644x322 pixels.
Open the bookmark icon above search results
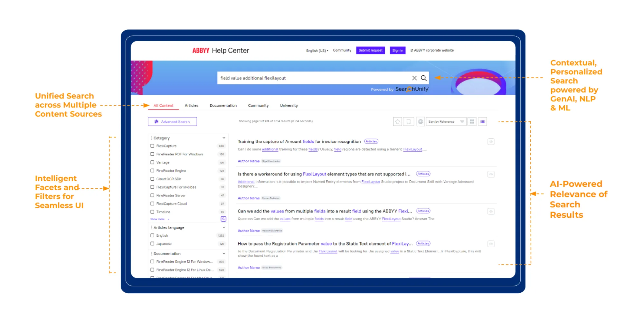pos(408,121)
